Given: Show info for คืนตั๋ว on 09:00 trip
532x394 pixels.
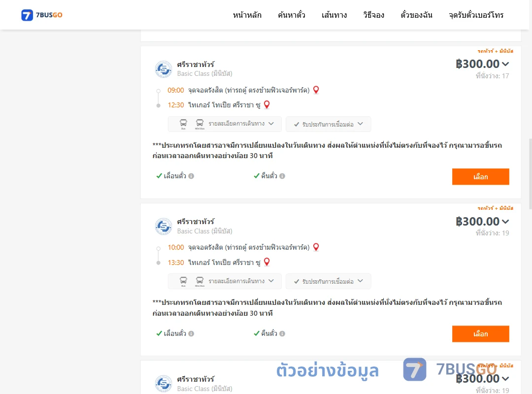Looking at the screenshot, I should (282, 176).
